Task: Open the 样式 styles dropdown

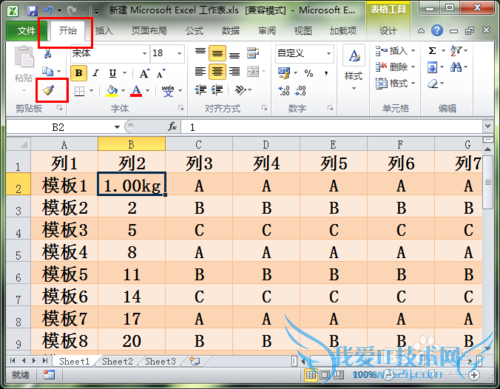Action: coord(354,69)
